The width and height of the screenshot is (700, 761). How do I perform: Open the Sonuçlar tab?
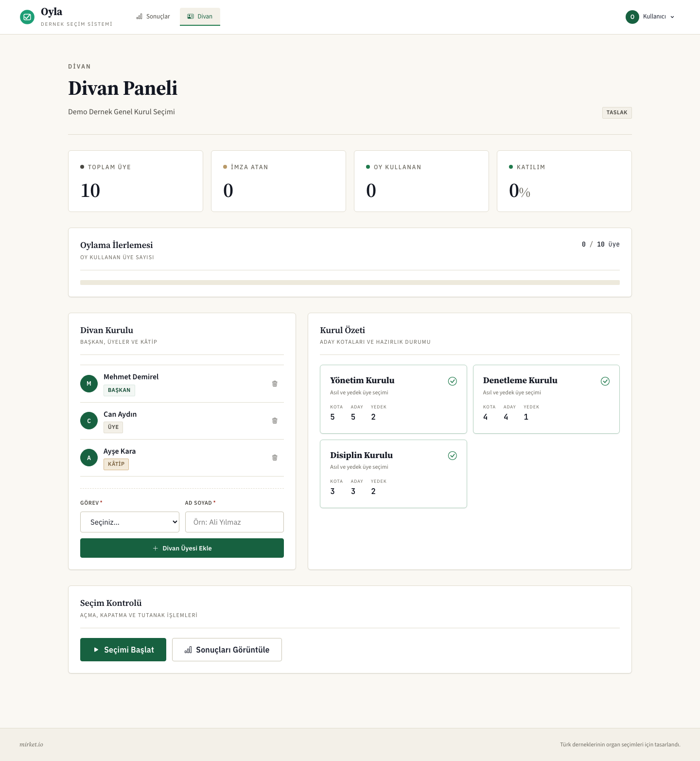coord(153,17)
